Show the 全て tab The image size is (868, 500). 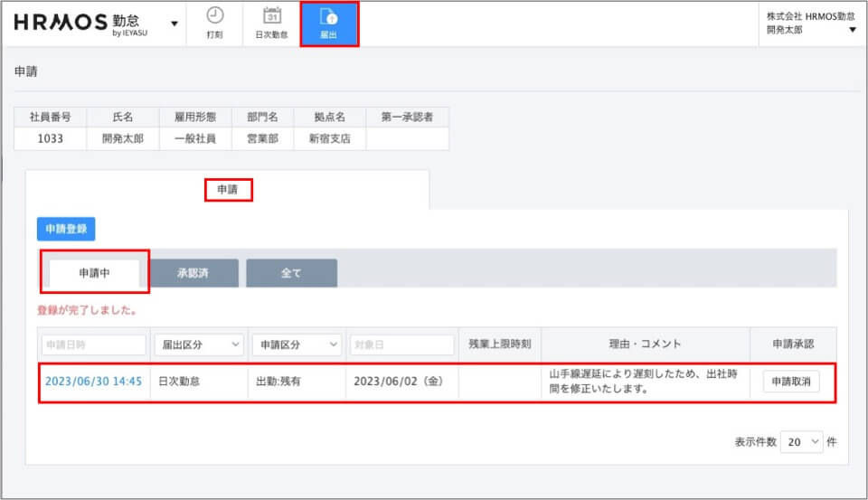291,273
